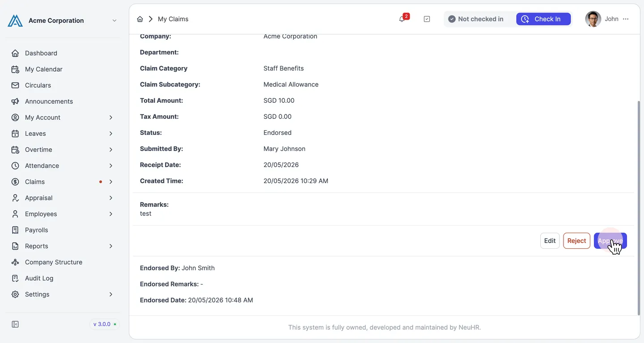This screenshot has width=644, height=343.
Task: Click the My Calendar icon
Action: 15,69
